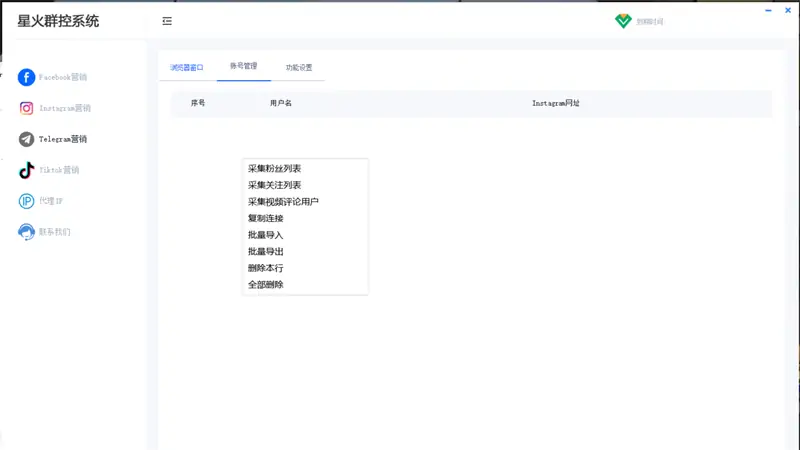Click the TikTok logo icon in sidebar
This screenshot has height=450, width=800.
pyautogui.click(x=27, y=170)
